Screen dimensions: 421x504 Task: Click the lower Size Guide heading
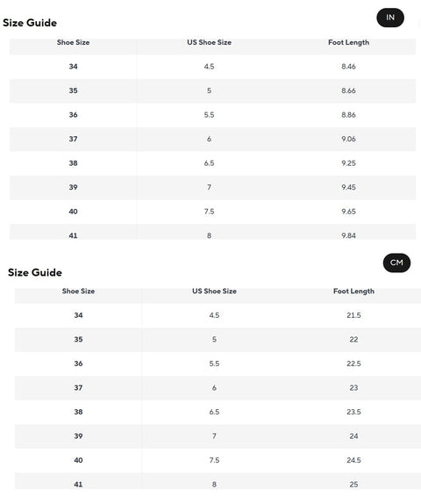coord(35,272)
